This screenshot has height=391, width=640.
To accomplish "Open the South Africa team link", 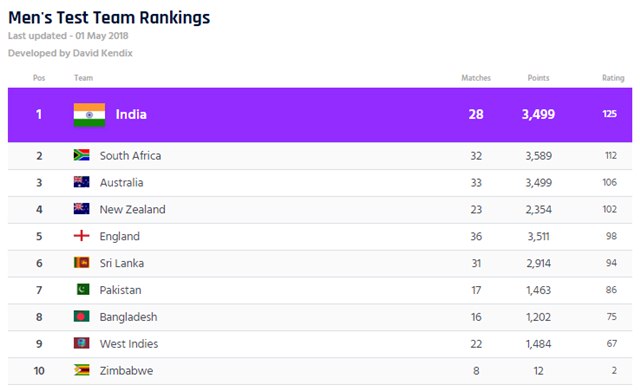I will pyautogui.click(x=130, y=156).
